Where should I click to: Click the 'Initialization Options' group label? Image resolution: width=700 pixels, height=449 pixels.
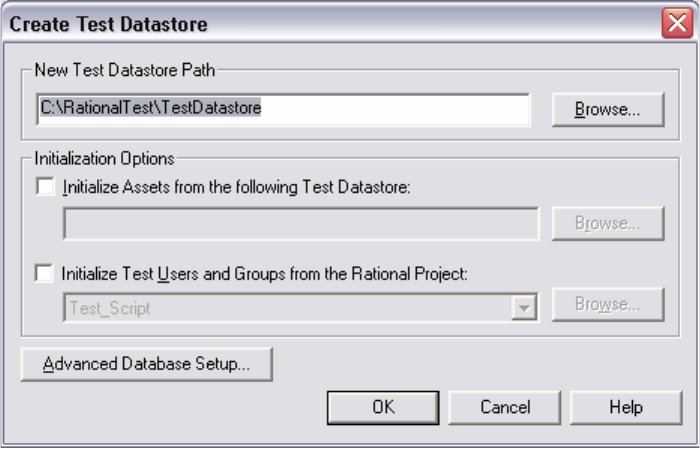coord(104,159)
